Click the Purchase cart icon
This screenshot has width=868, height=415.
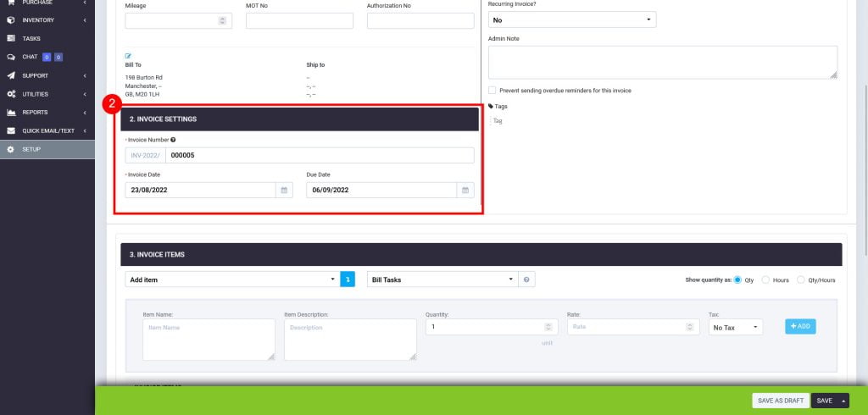[x=10, y=3]
